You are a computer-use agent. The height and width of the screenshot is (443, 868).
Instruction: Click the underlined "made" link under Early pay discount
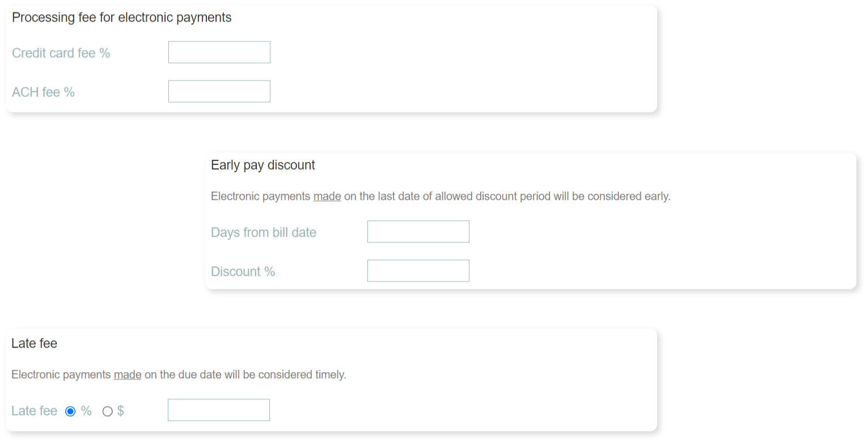pyautogui.click(x=327, y=196)
